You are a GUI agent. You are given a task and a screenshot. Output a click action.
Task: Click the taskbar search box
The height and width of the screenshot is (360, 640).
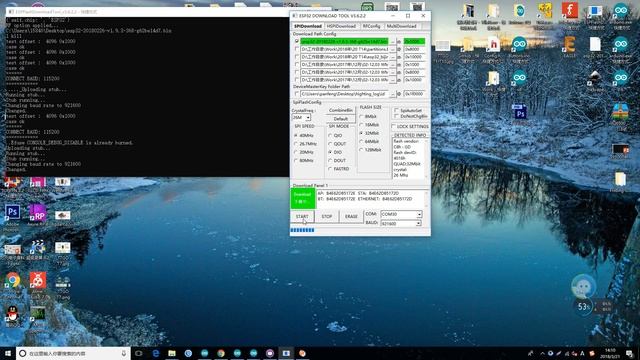[x=73, y=353]
